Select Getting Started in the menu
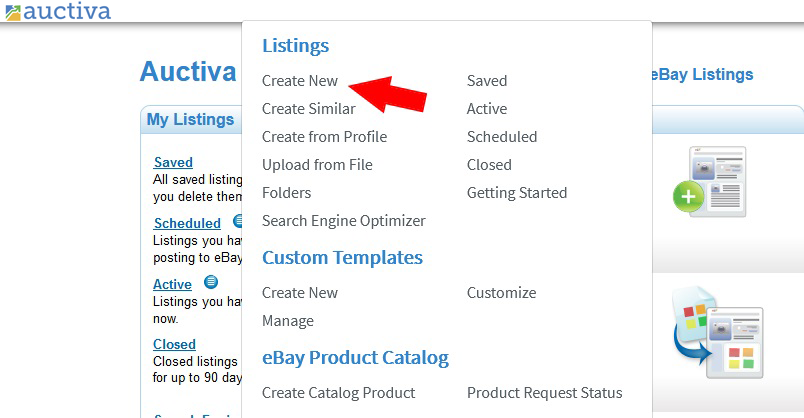The height and width of the screenshot is (418, 804). click(517, 193)
